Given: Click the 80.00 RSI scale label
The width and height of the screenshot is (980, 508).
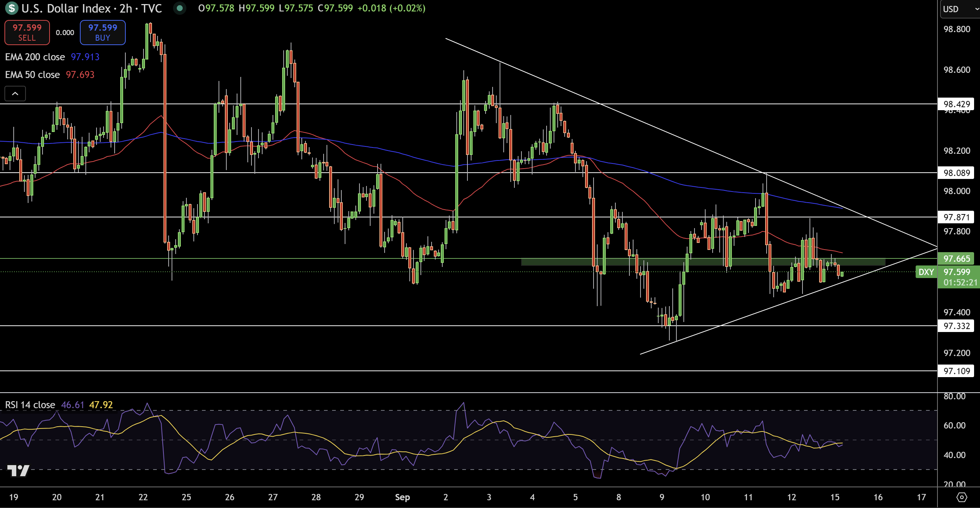Looking at the screenshot, I should (x=954, y=396).
